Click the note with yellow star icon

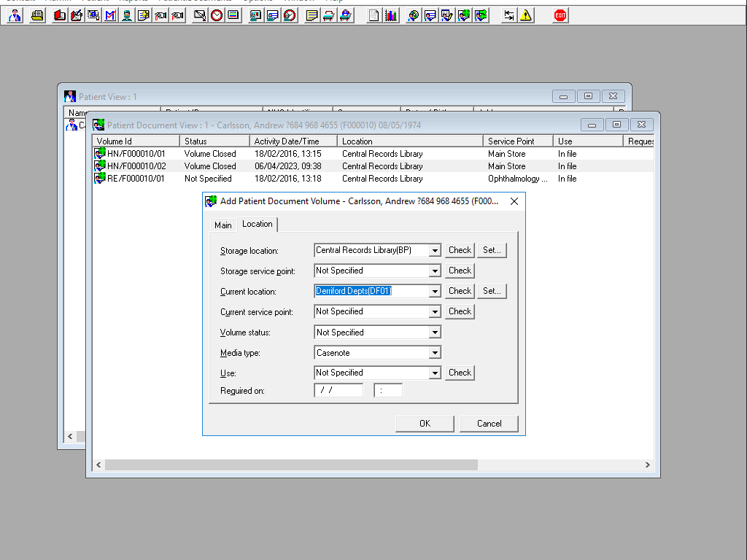pos(144,16)
